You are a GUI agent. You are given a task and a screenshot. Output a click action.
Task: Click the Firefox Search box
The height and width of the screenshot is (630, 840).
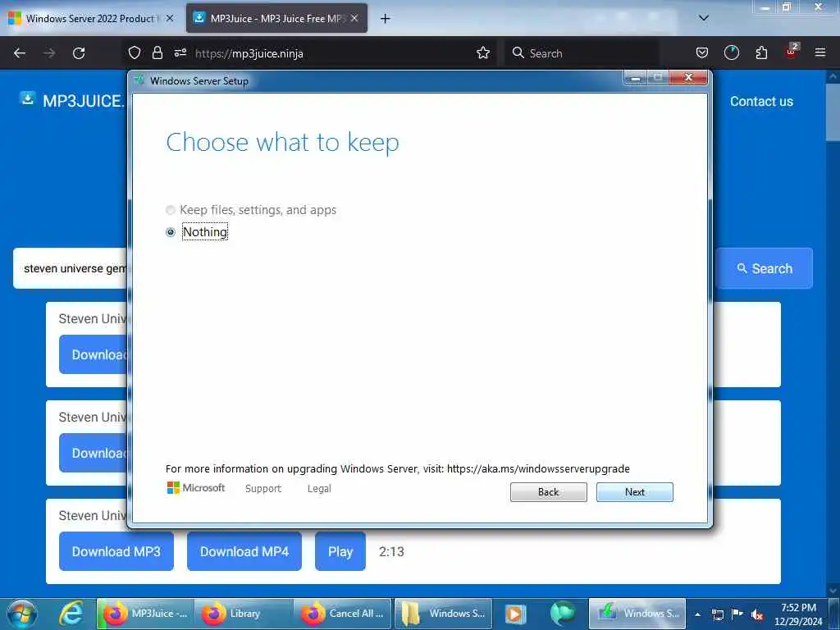(x=582, y=53)
